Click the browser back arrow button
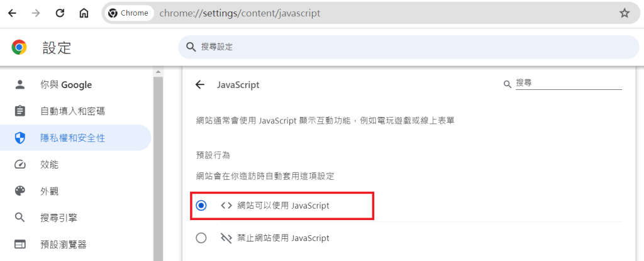The width and height of the screenshot is (644, 261). [12, 13]
